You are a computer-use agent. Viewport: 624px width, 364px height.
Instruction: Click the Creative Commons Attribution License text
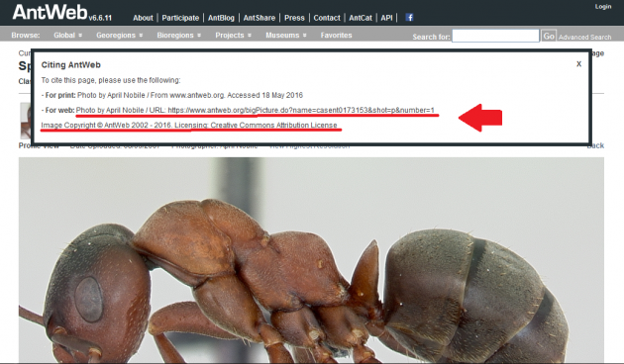(273, 125)
